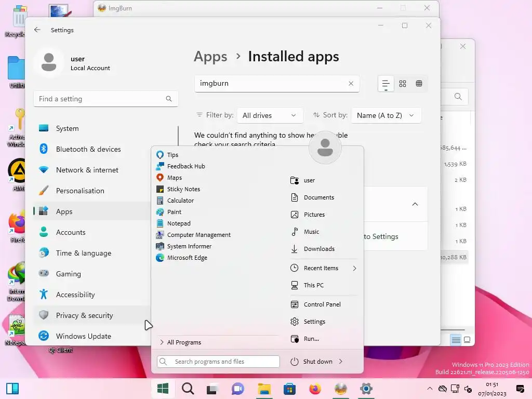Select Apps in Settings sidebar
Viewport: 532px width, 399px height.
(x=91, y=211)
